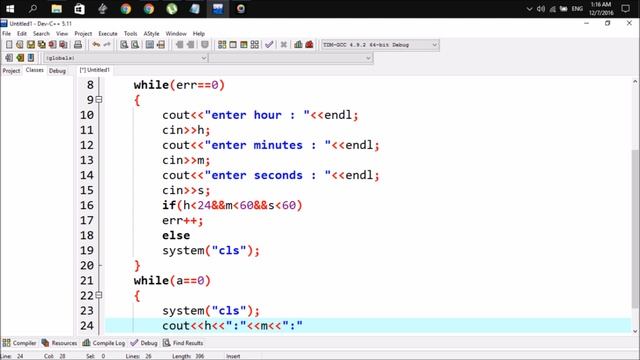The height and width of the screenshot is (360, 640).
Task: Click code line 'while(err==0)'
Action: pos(179,85)
